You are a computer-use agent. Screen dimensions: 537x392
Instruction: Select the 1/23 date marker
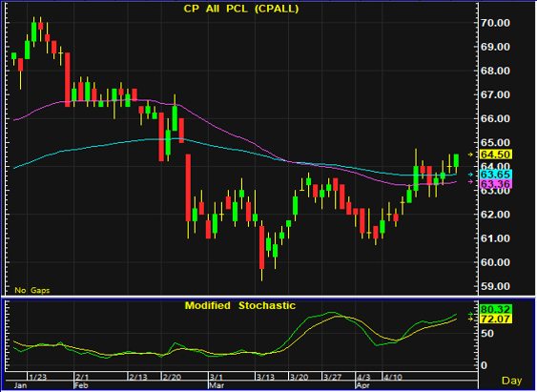(37, 378)
